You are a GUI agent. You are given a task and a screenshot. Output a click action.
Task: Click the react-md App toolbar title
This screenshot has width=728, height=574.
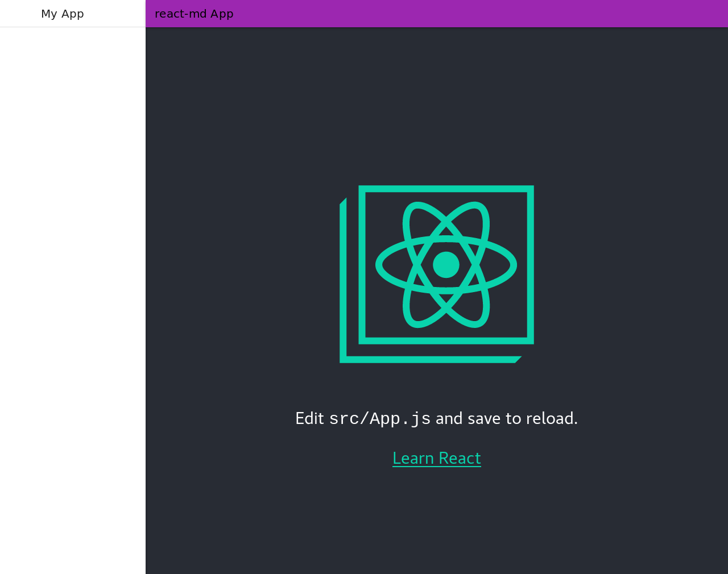click(194, 14)
